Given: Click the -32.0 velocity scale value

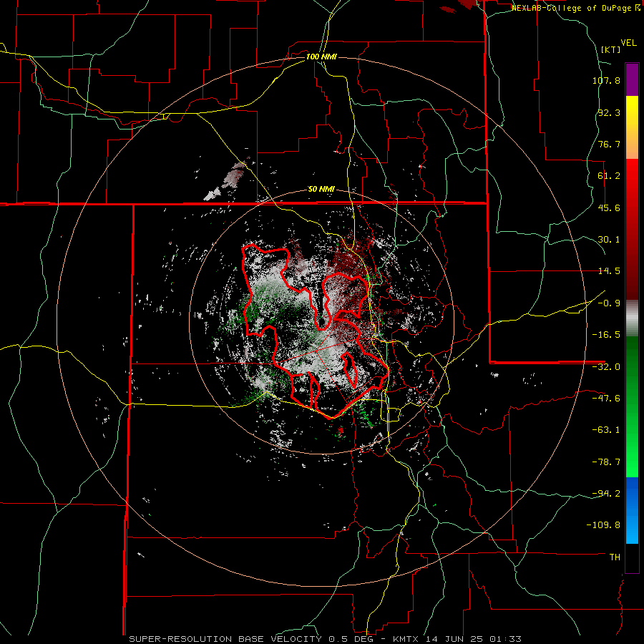Looking at the screenshot, I should [606, 367].
